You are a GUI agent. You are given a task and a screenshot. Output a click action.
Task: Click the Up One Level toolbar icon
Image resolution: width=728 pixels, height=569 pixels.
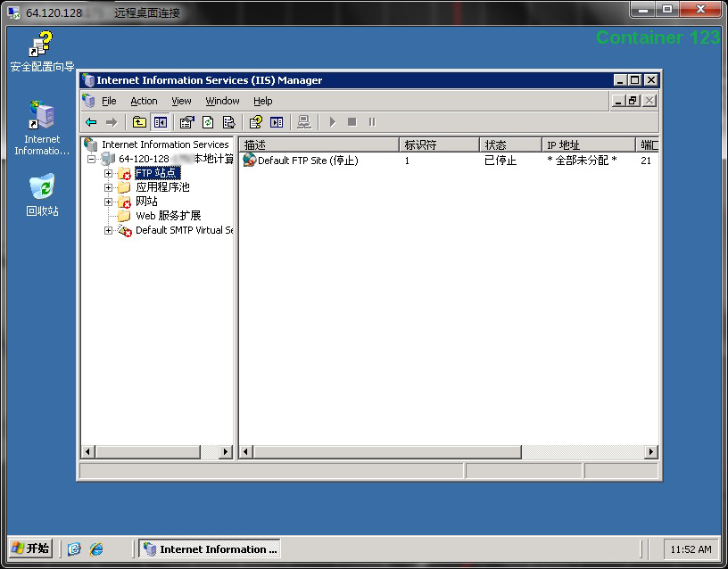point(139,122)
